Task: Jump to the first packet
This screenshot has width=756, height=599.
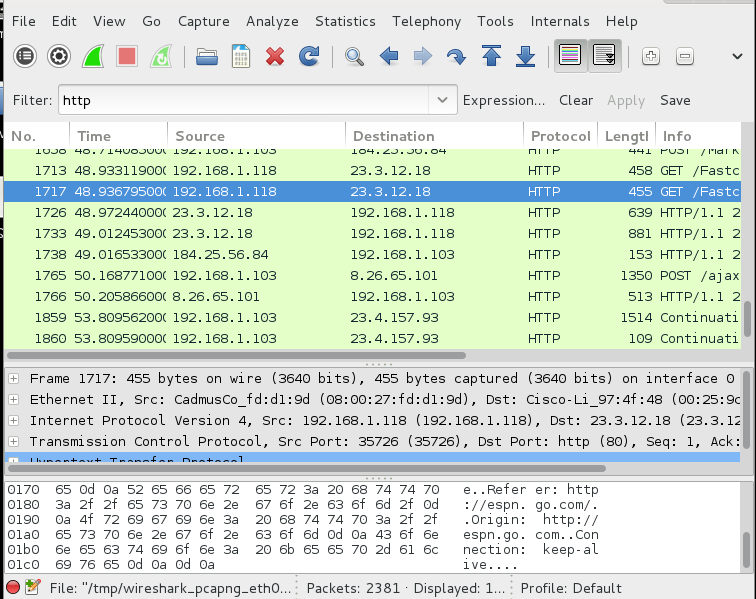Action: 491,56
